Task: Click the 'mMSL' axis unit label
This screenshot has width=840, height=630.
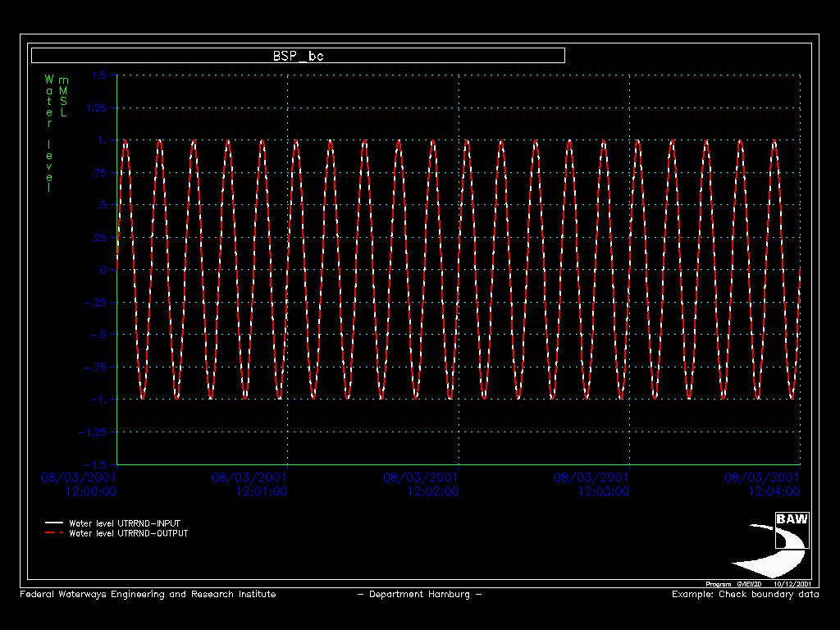Action: click(63, 97)
